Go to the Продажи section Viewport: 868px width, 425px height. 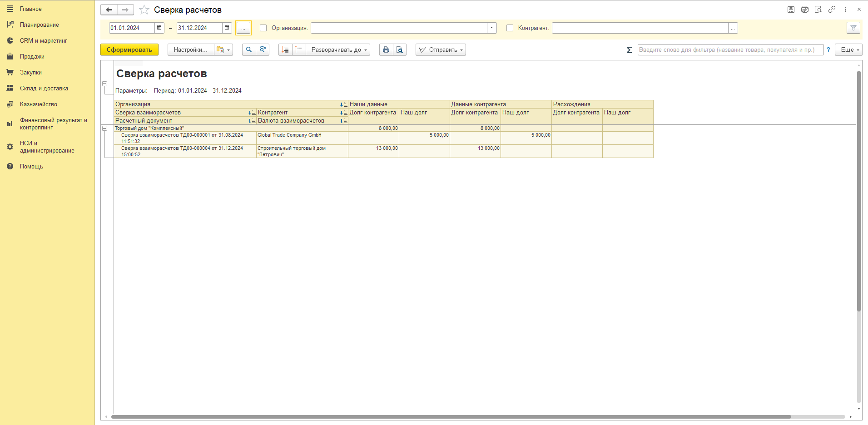tap(32, 56)
